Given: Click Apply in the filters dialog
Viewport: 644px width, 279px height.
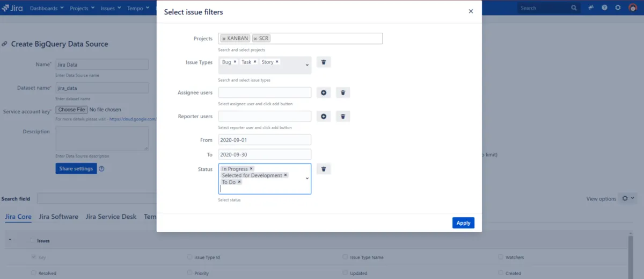Looking at the screenshot, I should click(x=463, y=223).
